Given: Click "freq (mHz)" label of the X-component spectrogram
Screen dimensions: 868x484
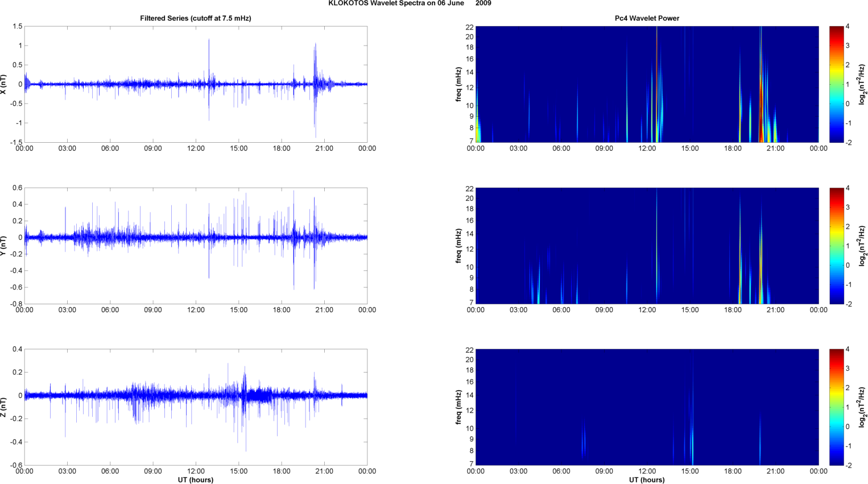Looking at the screenshot, I should click(x=458, y=84).
